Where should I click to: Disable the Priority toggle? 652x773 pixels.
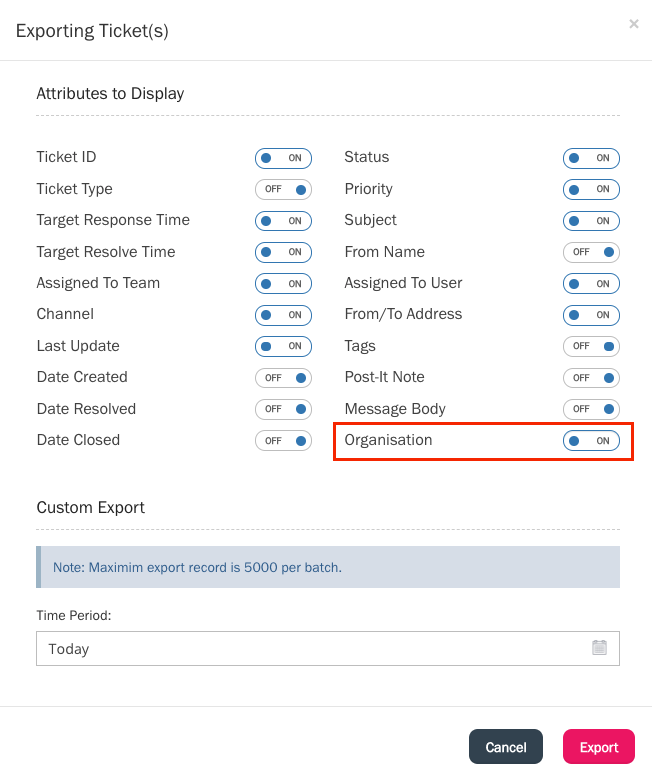click(591, 190)
